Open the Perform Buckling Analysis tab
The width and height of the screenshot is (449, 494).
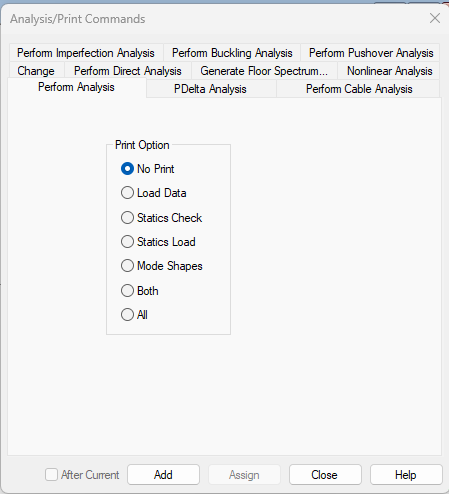(232, 53)
